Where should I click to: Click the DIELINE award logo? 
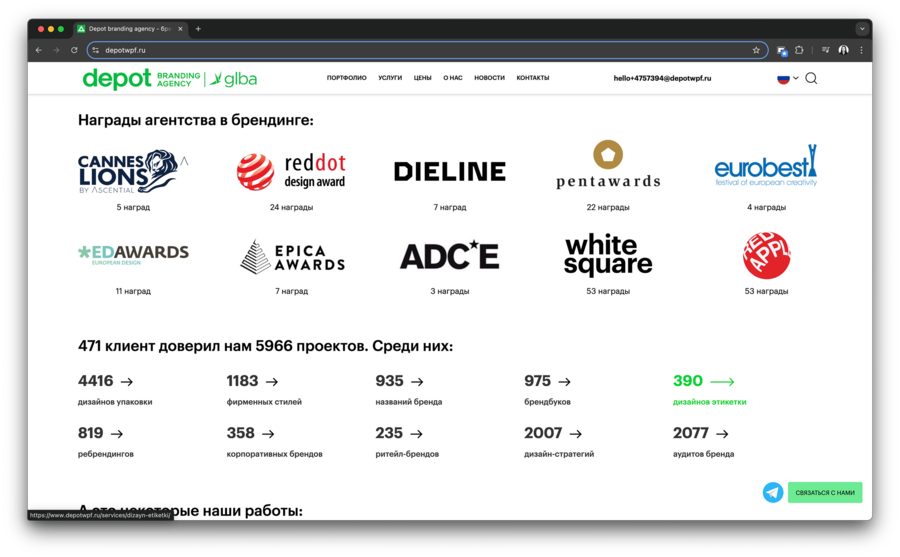coord(449,172)
